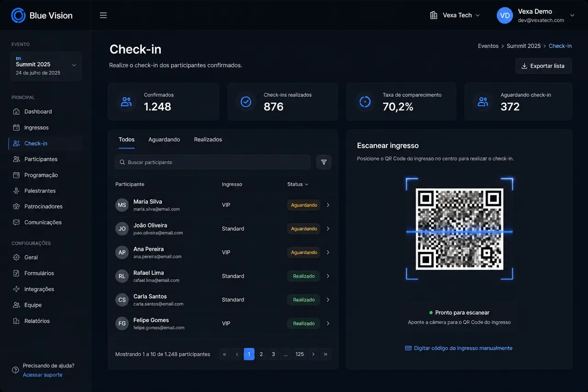Go to page 2 of participants

point(261,354)
